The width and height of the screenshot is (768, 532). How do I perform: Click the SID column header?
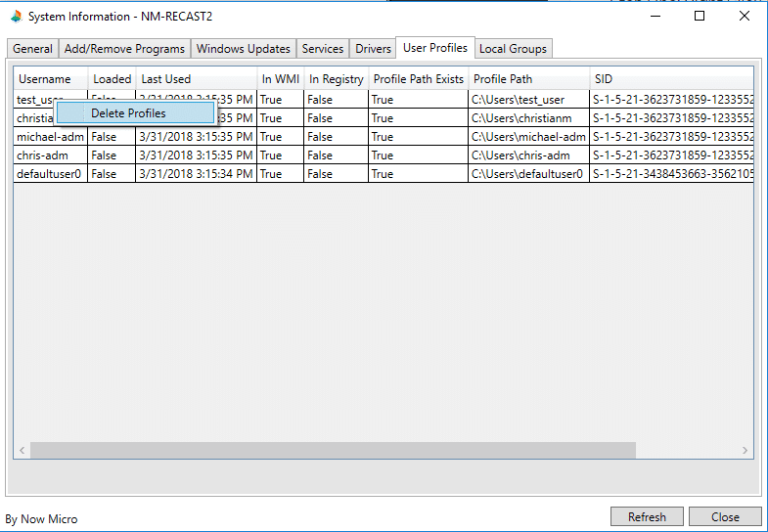tap(604, 79)
